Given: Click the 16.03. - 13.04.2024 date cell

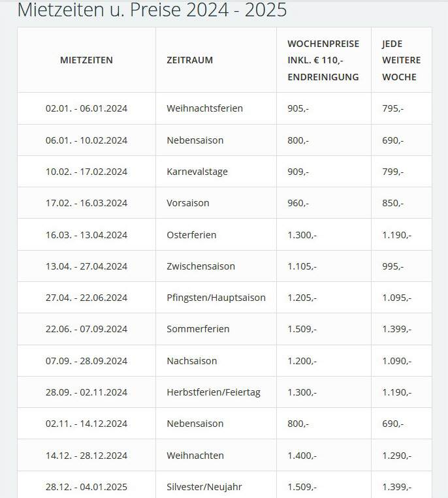Looking at the screenshot, I should [86, 235].
